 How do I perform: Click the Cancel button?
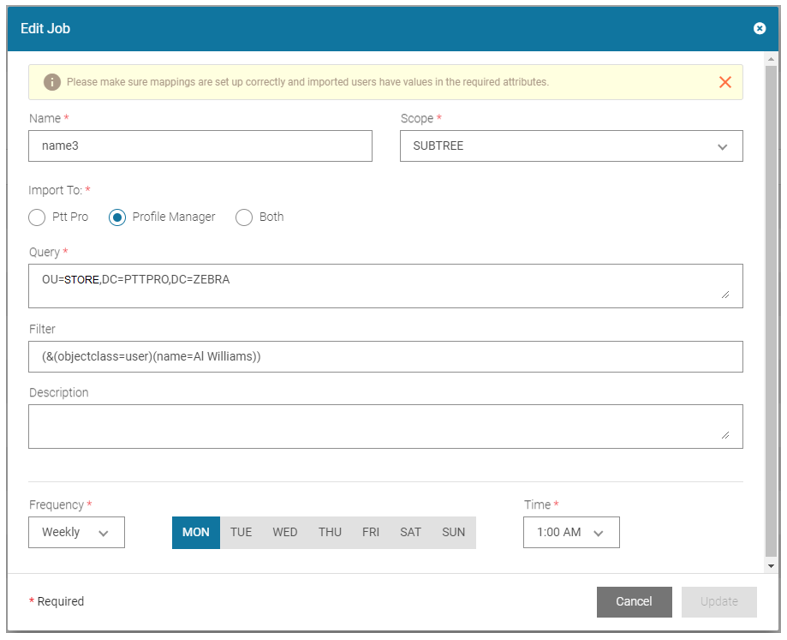click(634, 601)
